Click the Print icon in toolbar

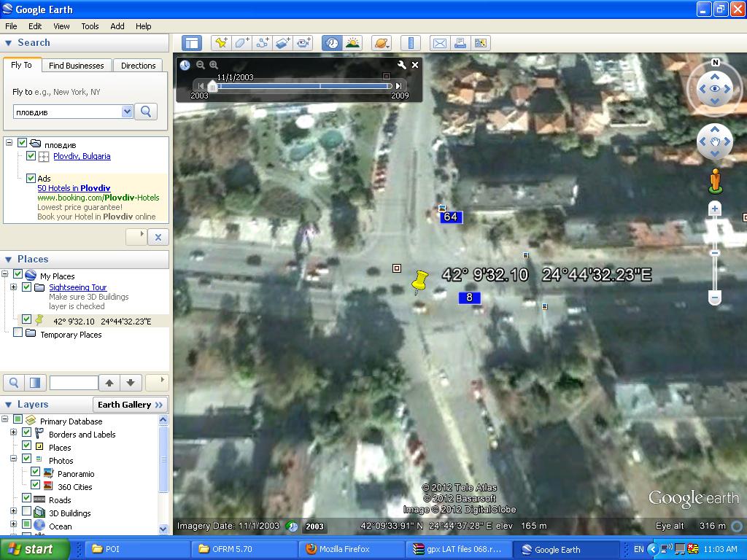[460, 43]
